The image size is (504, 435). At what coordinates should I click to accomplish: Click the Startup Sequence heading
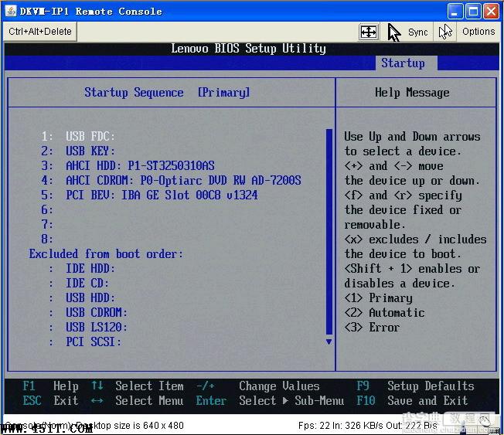[134, 93]
